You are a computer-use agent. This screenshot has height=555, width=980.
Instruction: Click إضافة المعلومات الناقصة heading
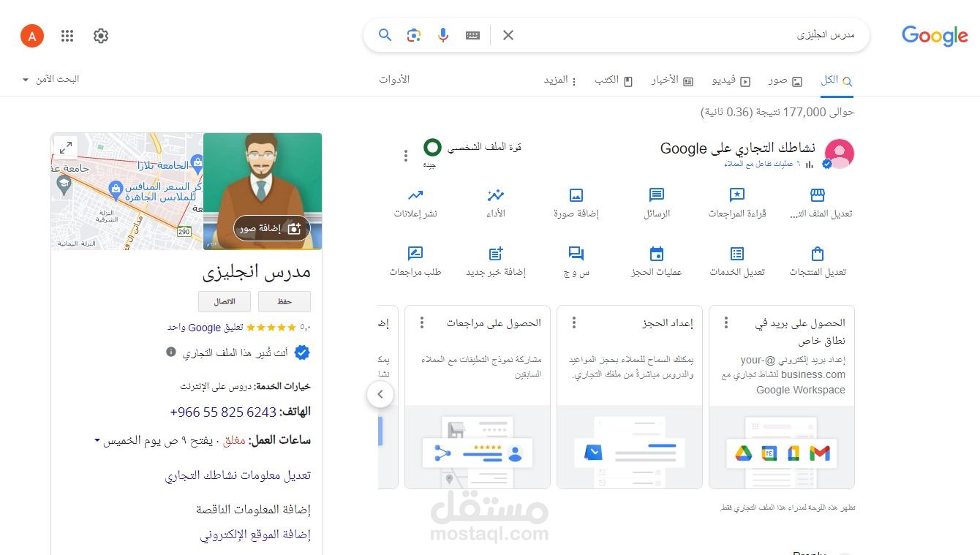[253, 509]
